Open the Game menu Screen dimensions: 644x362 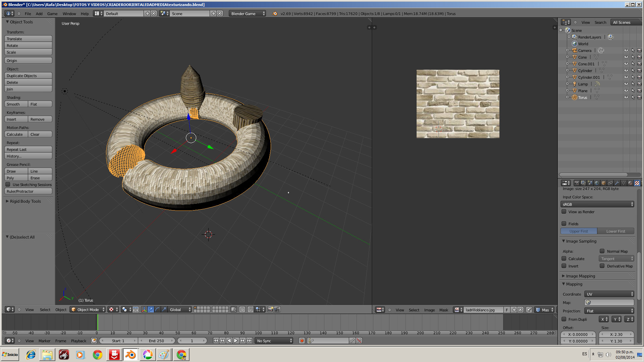(52, 14)
